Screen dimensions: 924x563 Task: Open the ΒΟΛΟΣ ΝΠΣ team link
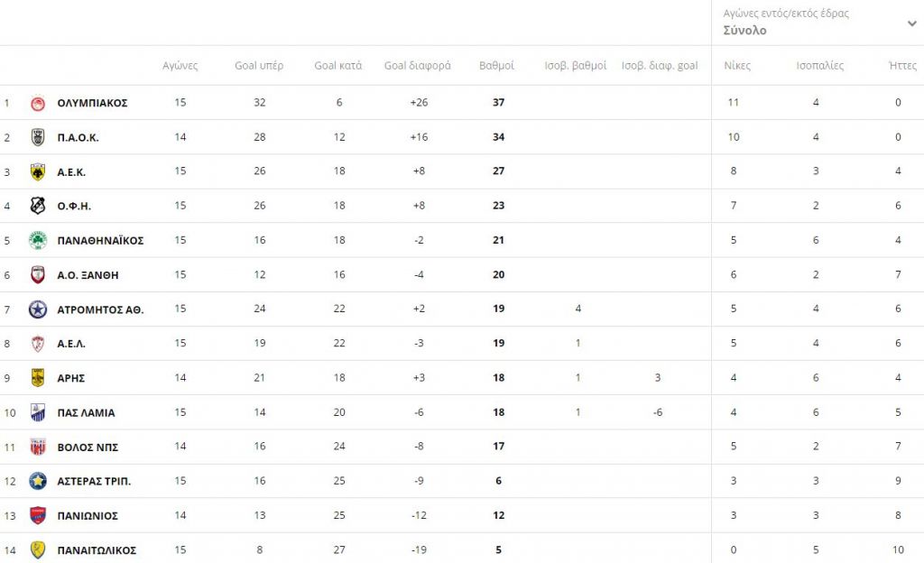pyautogui.click(x=88, y=448)
